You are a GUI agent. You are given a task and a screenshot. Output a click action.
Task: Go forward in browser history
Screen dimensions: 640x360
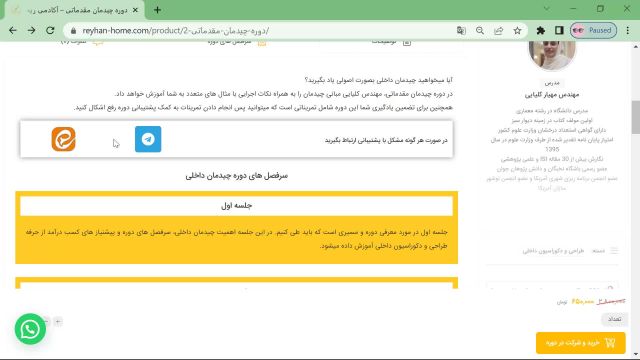click(31, 31)
